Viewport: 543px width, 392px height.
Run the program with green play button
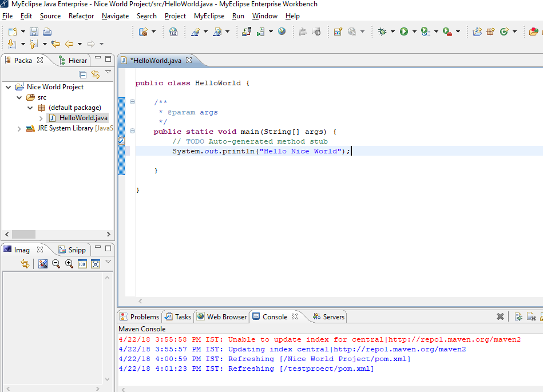[404, 32]
